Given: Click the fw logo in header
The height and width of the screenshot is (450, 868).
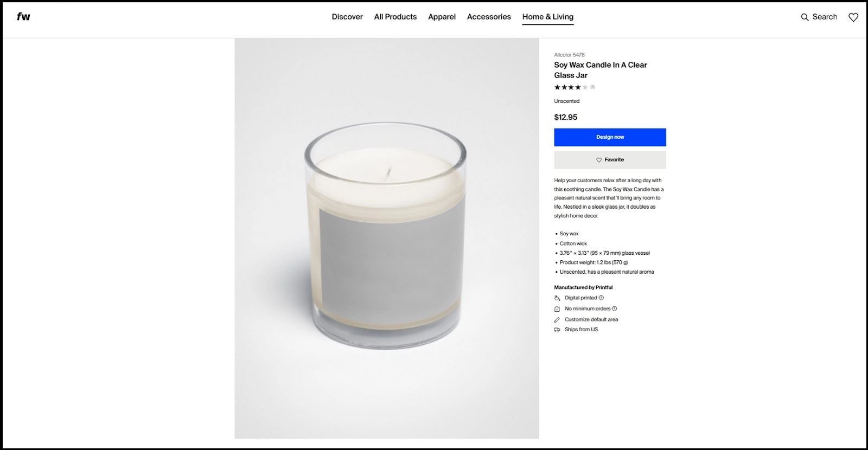Looking at the screenshot, I should pyautogui.click(x=23, y=16).
